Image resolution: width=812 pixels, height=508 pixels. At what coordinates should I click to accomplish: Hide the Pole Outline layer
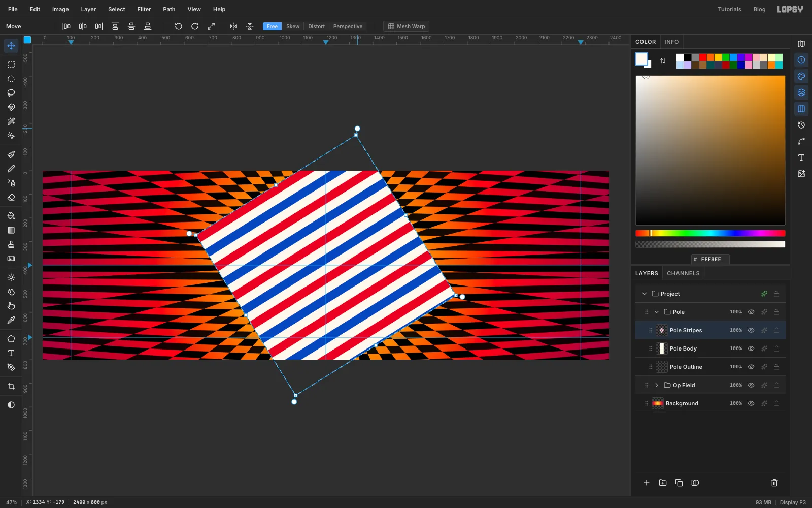pos(751,367)
